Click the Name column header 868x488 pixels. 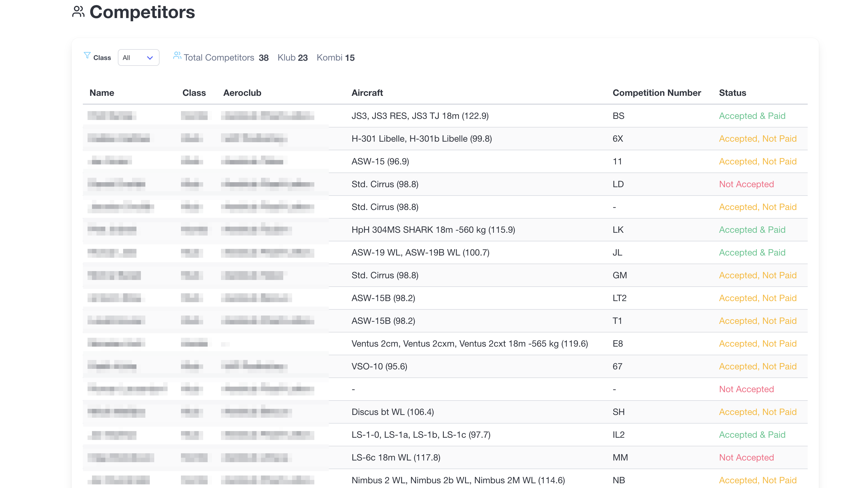coord(102,92)
